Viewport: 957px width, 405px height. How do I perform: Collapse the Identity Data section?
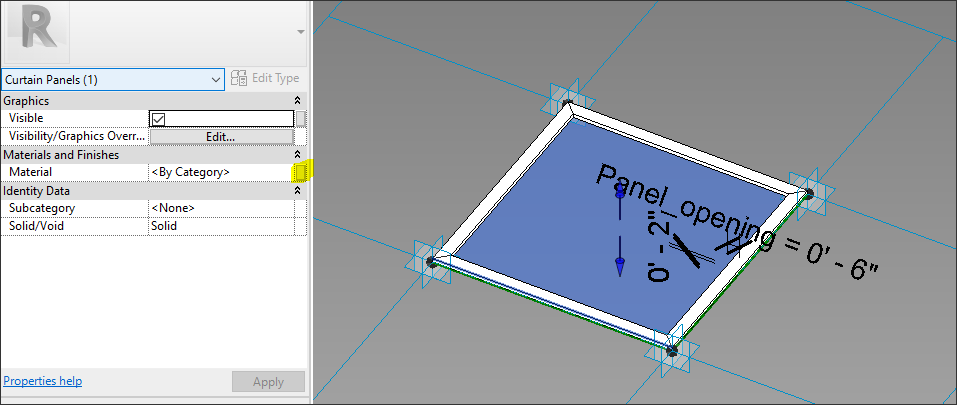[x=296, y=190]
